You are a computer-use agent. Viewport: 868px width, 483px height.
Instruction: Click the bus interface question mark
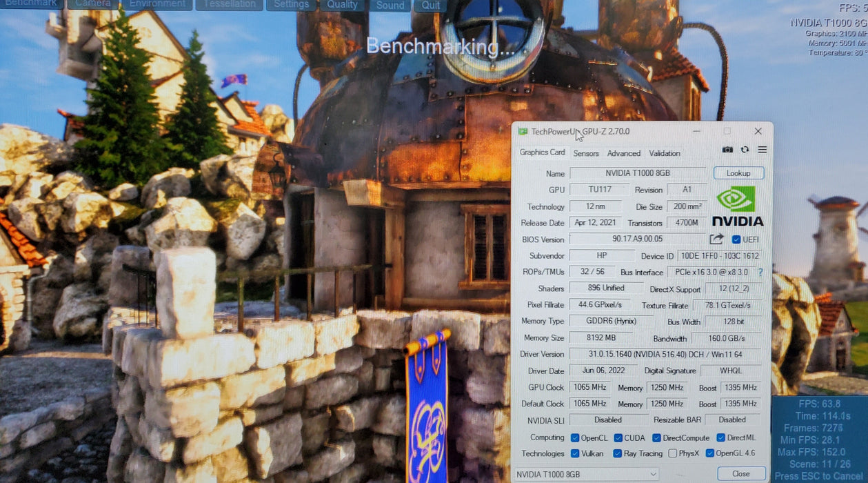(760, 272)
